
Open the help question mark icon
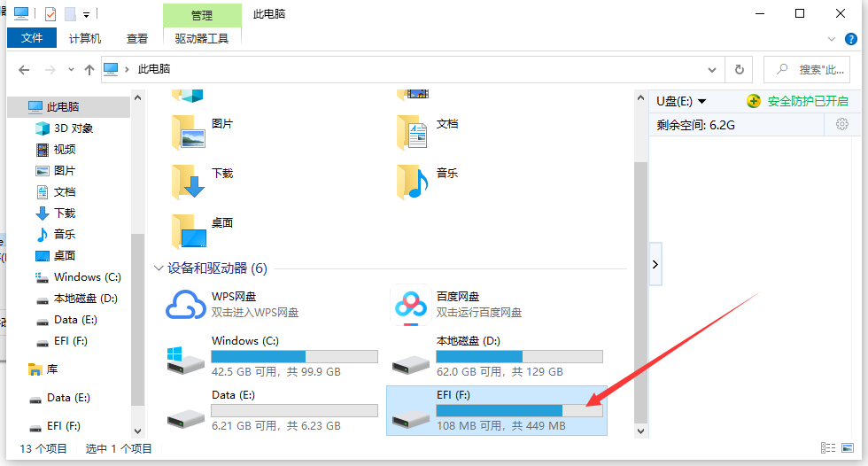tap(852, 39)
